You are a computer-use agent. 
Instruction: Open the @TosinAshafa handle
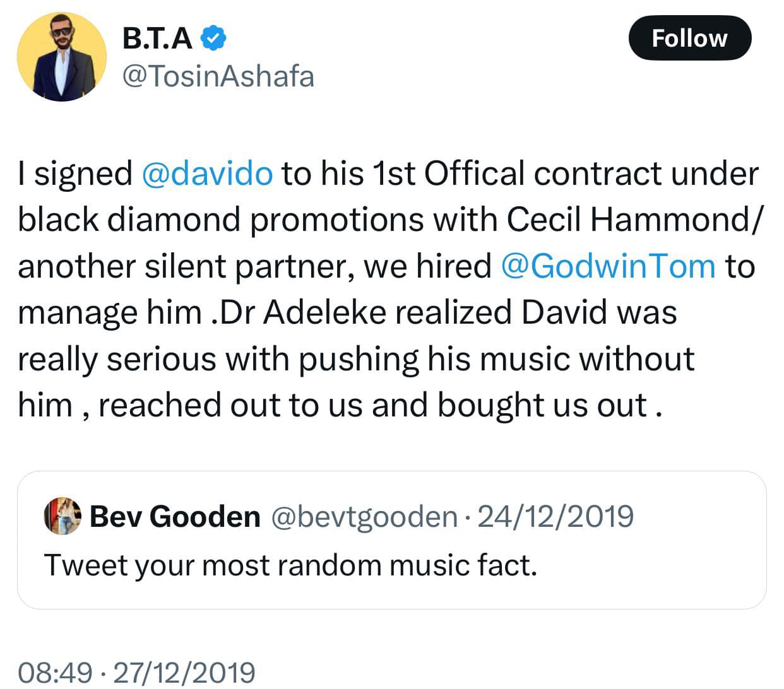[x=217, y=76]
